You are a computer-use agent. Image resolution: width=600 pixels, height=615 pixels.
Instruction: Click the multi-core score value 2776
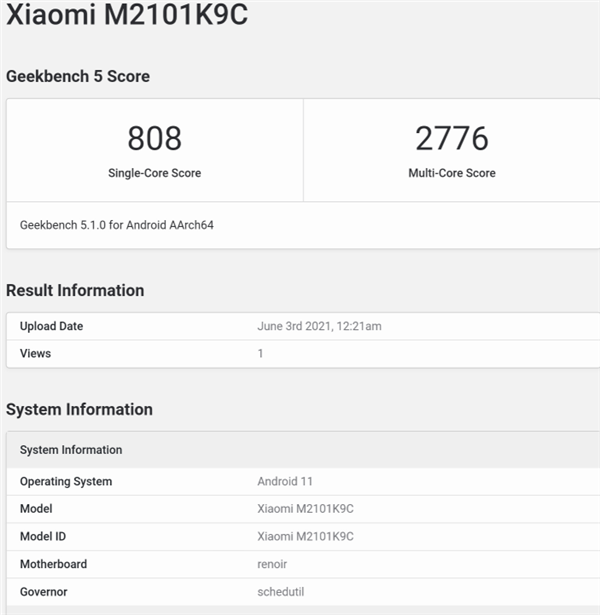click(452, 138)
